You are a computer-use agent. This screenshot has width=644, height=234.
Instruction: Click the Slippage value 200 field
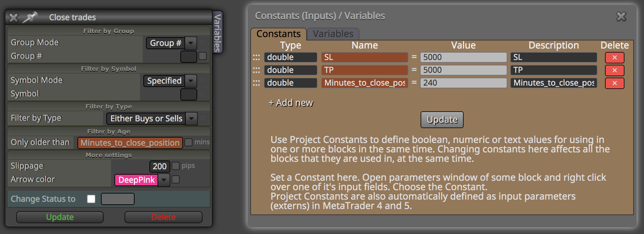coord(159,167)
